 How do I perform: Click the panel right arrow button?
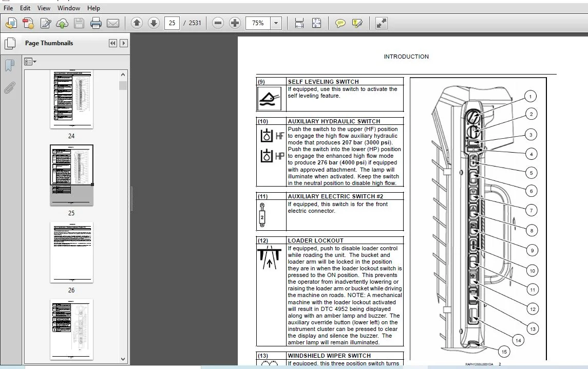123,43
